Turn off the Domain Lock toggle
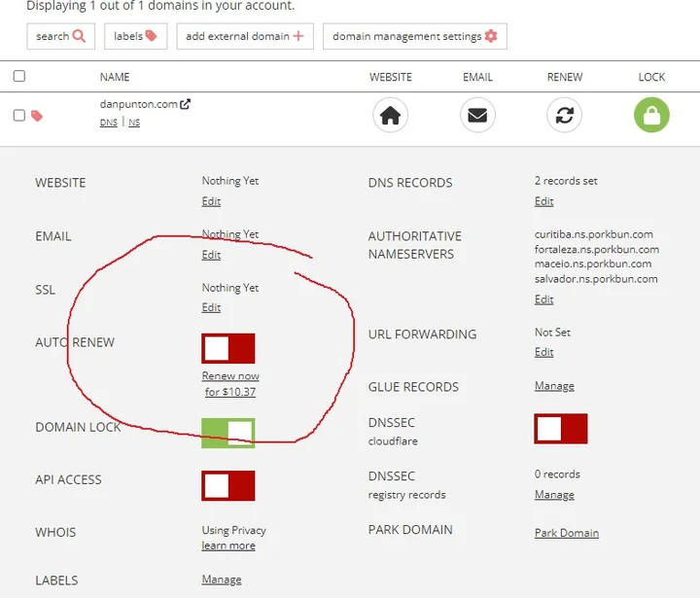 pyautogui.click(x=228, y=433)
